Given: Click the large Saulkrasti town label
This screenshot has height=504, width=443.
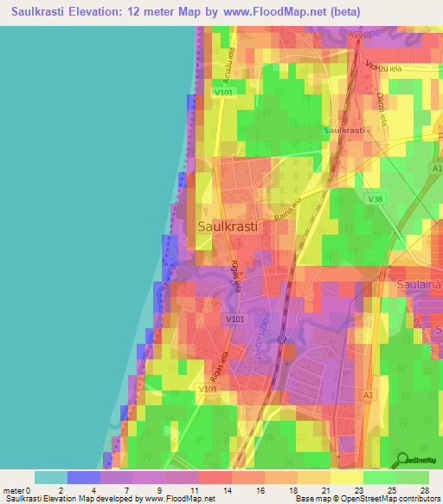Looking at the screenshot, I should 228,226.
